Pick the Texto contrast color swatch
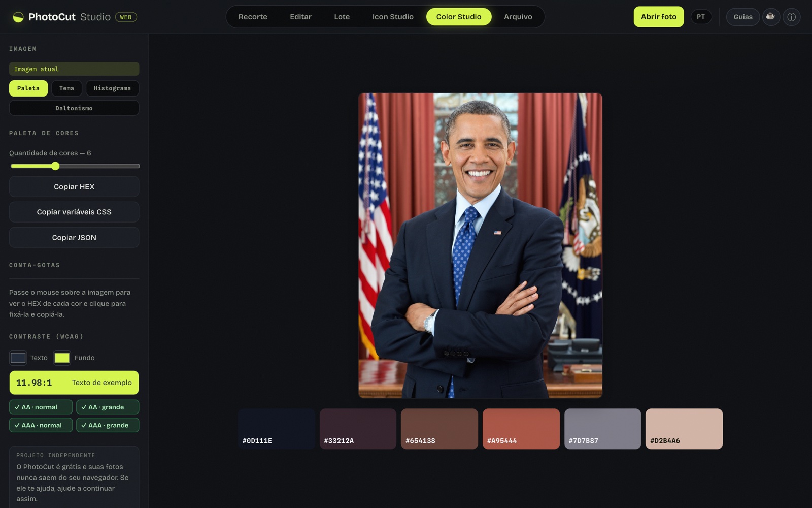Viewport: 812px width, 508px height. (18, 358)
